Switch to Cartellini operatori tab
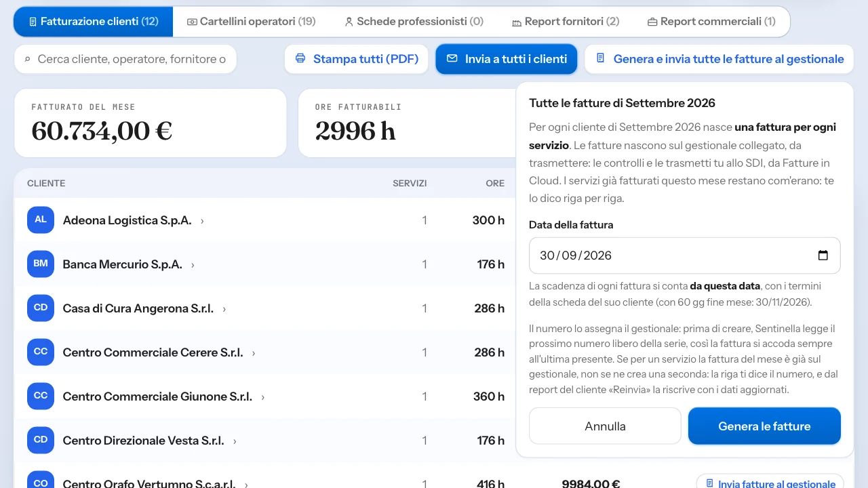The image size is (868, 488). click(252, 22)
